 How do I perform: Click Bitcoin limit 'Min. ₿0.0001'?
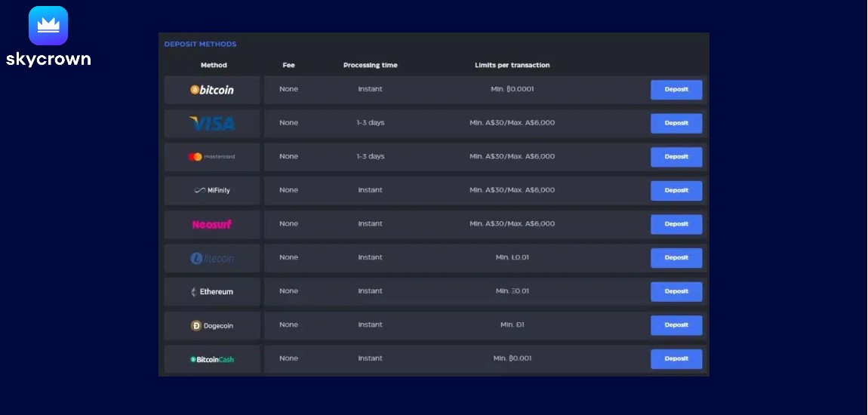(512, 89)
